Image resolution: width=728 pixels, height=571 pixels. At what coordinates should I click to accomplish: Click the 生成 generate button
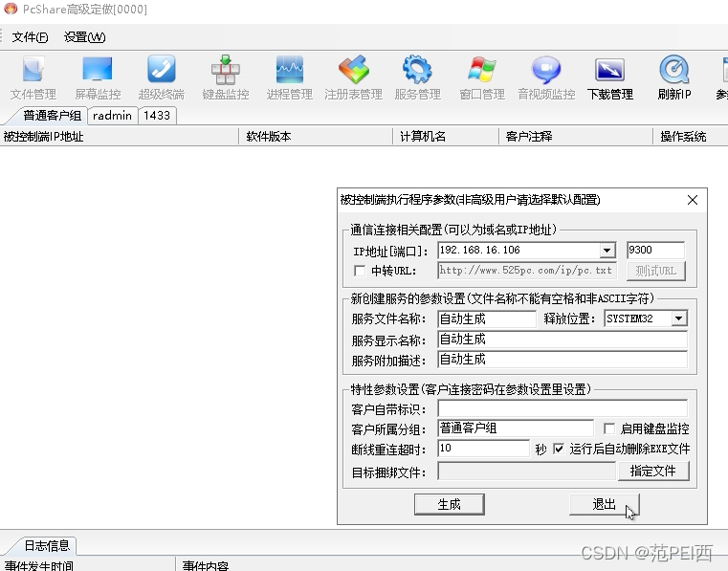(449, 504)
